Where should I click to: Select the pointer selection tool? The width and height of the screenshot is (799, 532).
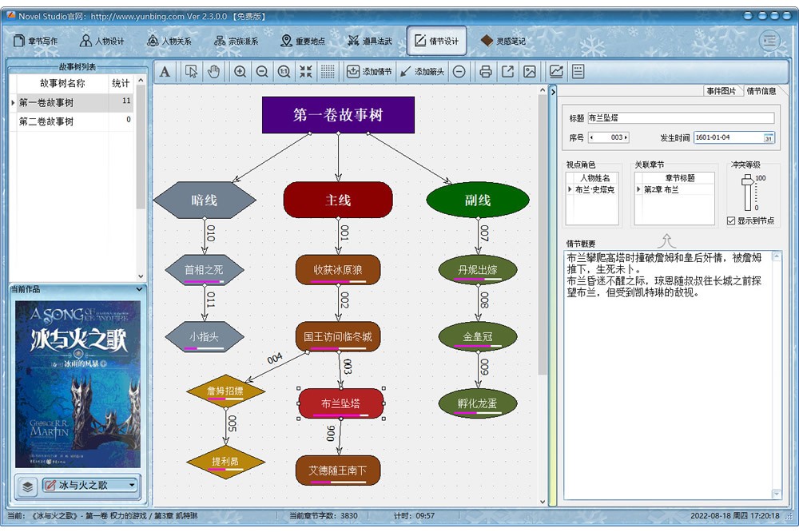tap(192, 72)
